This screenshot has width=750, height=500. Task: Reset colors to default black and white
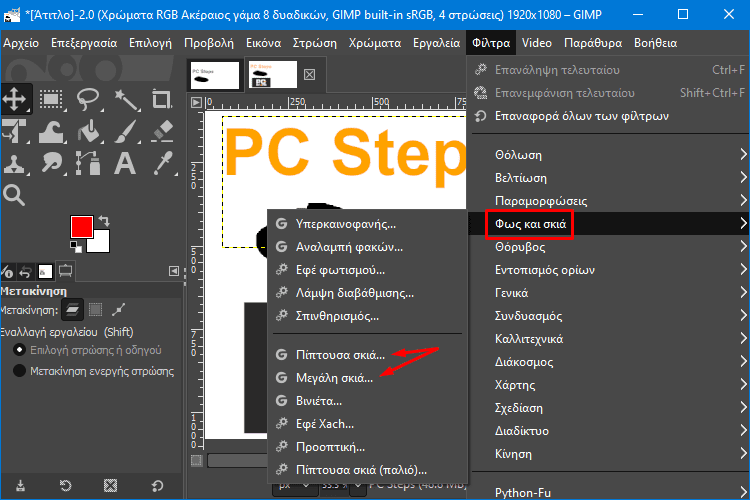point(76,247)
